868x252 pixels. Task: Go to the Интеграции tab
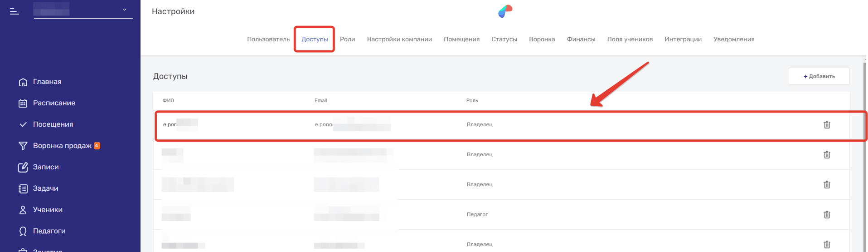[x=683, y=40]
